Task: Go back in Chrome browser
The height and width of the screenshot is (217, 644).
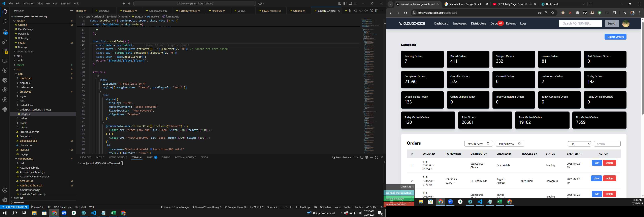Action: pos(391,13)
